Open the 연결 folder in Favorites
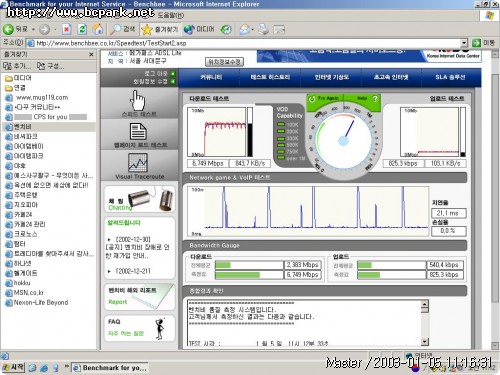500x375 pixels. click(x=15, y=88)
